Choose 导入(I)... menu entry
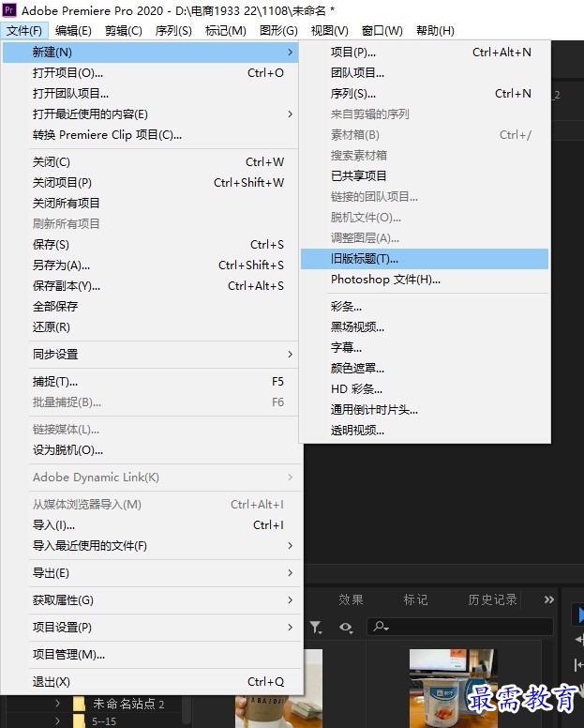This screenshot has height=728, width=584. point(150,525)
